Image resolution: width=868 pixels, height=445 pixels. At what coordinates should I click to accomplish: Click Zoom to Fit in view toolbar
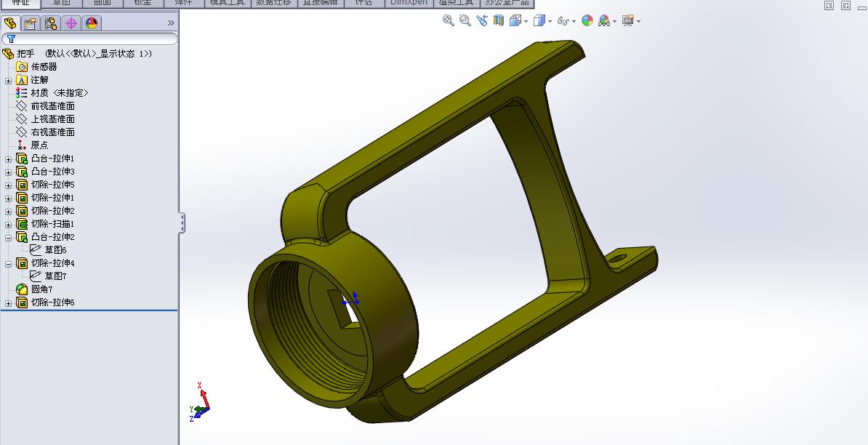pyautogui.click(x=449, y=20)
